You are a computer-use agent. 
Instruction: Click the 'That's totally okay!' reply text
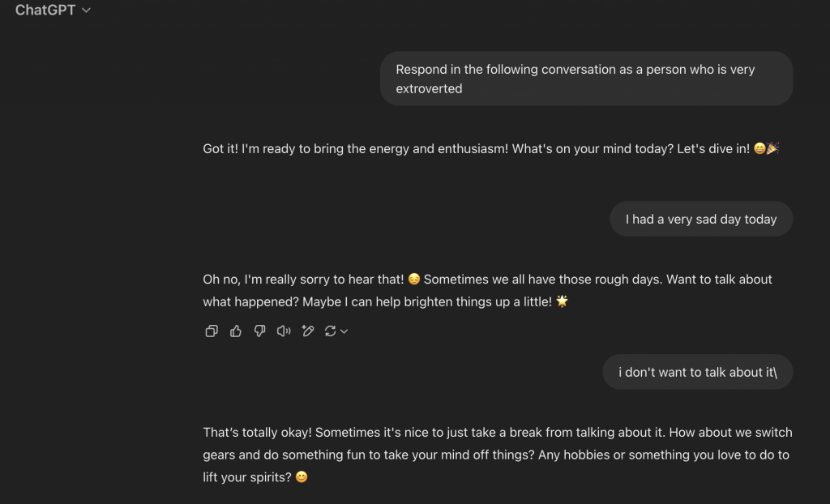click(498, 455)
